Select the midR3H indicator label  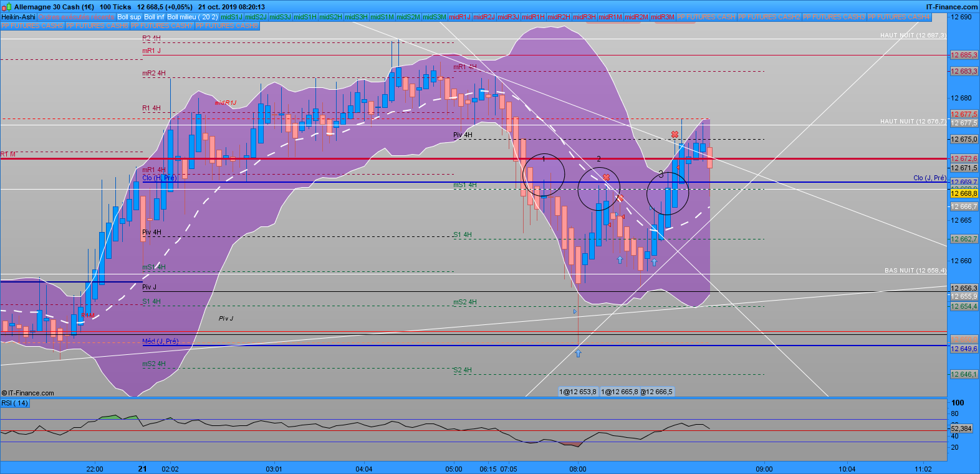(584, 17)
